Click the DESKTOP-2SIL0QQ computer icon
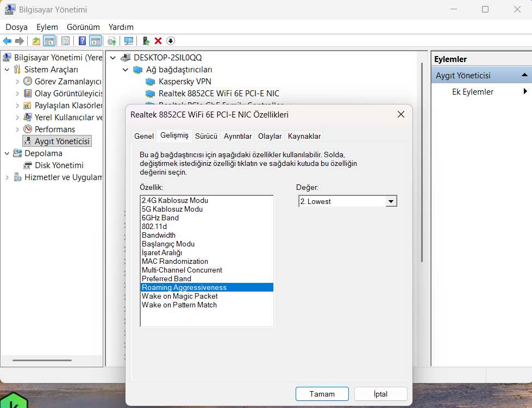The height and width of the screenshot is (408, 532). [126, 58]
